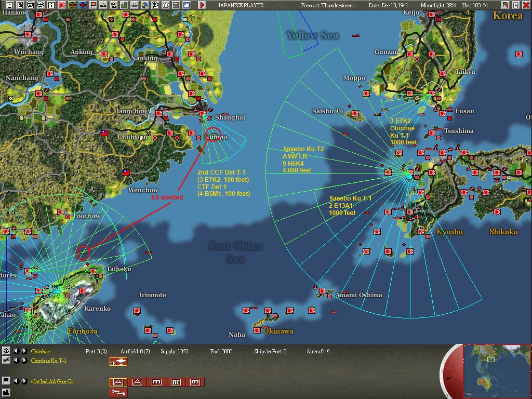Select the Japanese base marker at Taikyu
The image size is (532, 399).
(x=443, y=74)
